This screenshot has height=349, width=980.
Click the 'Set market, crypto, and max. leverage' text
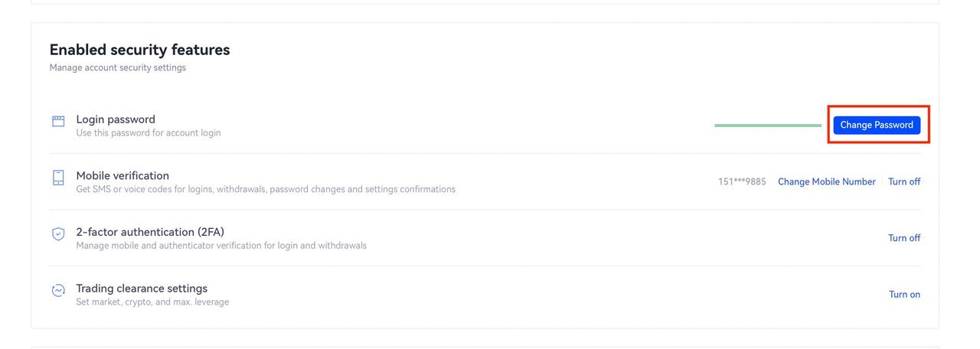(x=152, y=302)
